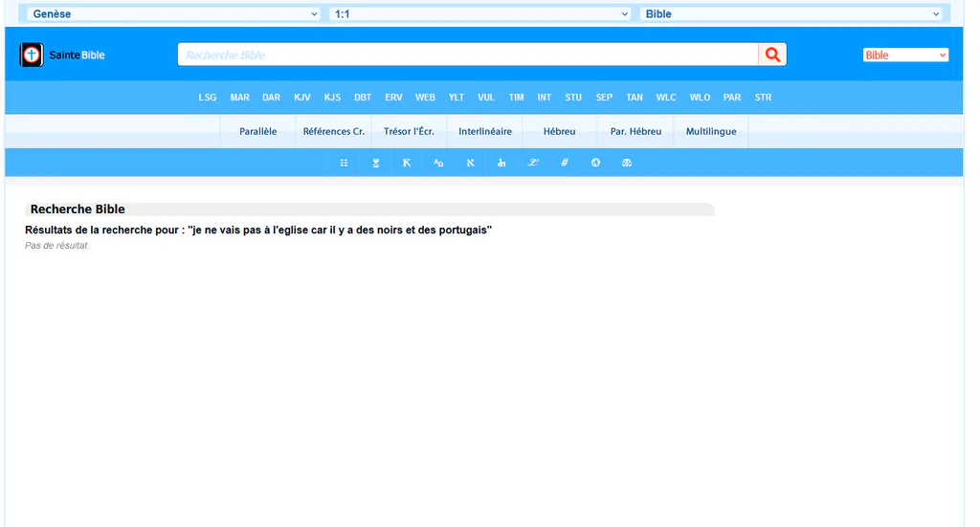Click the SainteBible cross logo icon
This screenshot has height=527, width=980.
32,55
